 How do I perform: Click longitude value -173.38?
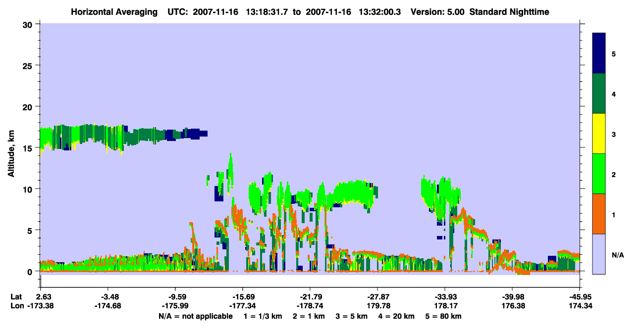pos(40,306)
